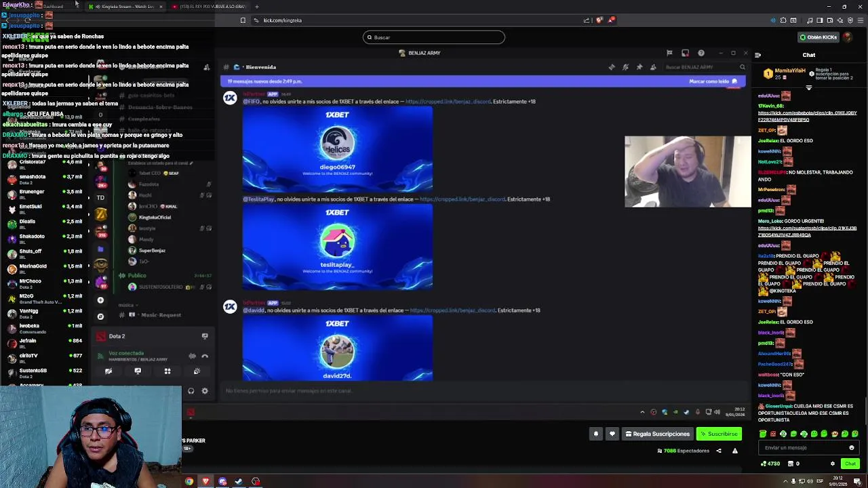This screenshot has height=488, width=868.
Task: Click the clip link posted by Mero_Loko
Action: tap(807, 231)
